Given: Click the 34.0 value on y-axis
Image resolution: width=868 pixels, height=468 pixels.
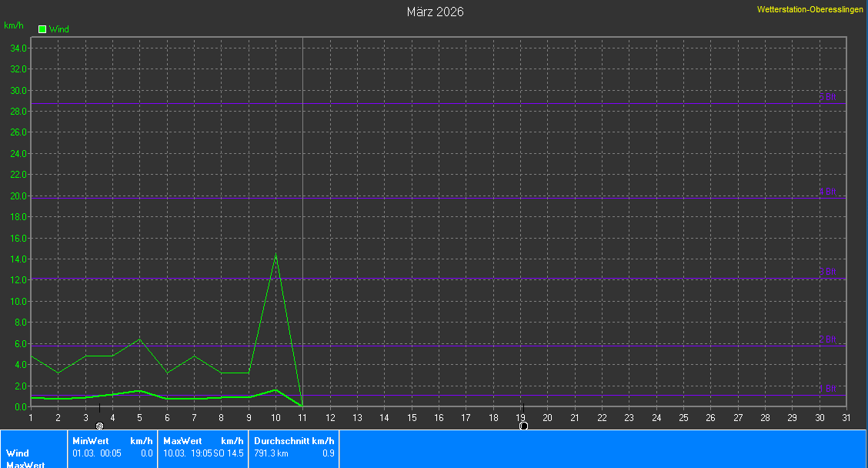Looking at the screenshot, I should pos(18,48).
